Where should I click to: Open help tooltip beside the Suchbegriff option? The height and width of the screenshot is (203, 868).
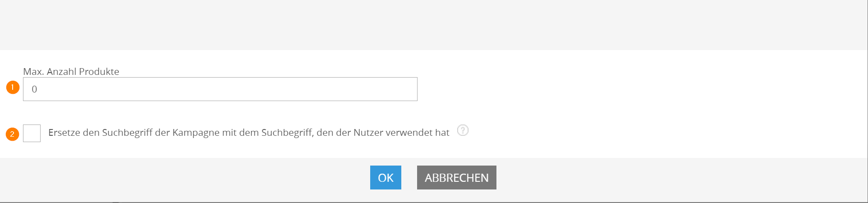tap(463, 130)
